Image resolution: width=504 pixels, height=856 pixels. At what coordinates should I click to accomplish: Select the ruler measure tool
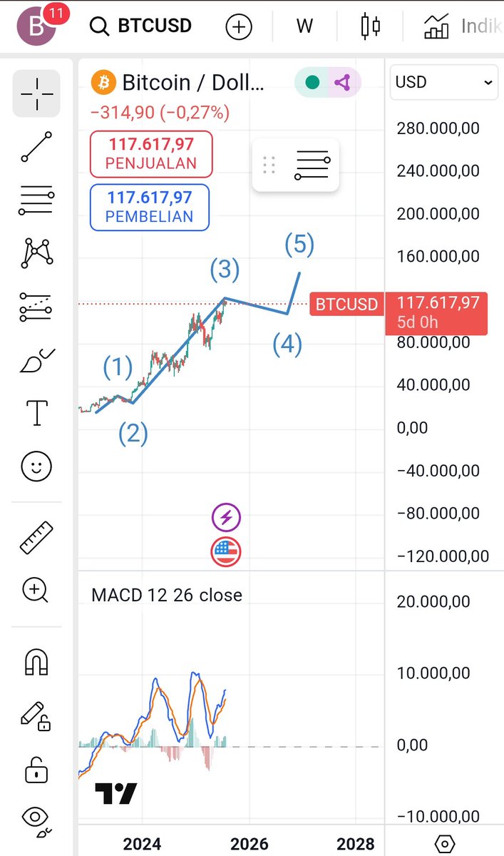pos(36,538)
